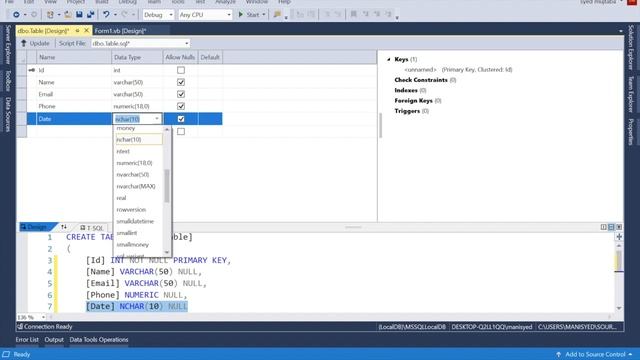Click the Triggers section
640x360 pixels.
pyautogui.click(x=411, y=111)
